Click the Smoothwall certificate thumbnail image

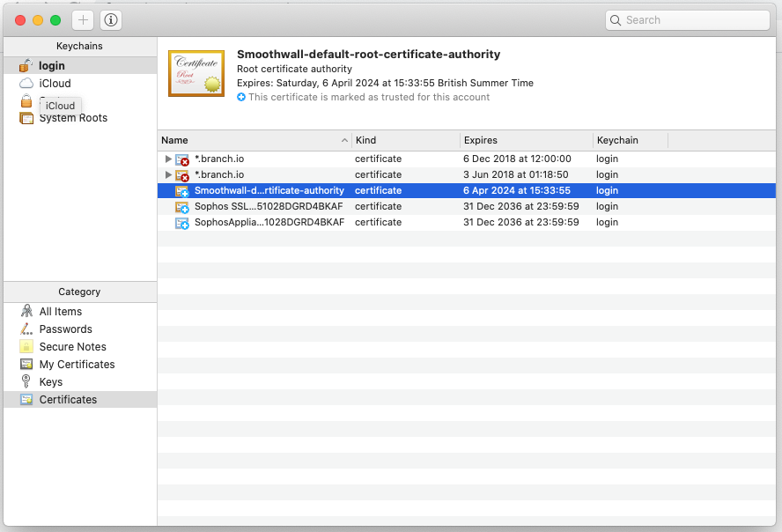coord(195,73)
